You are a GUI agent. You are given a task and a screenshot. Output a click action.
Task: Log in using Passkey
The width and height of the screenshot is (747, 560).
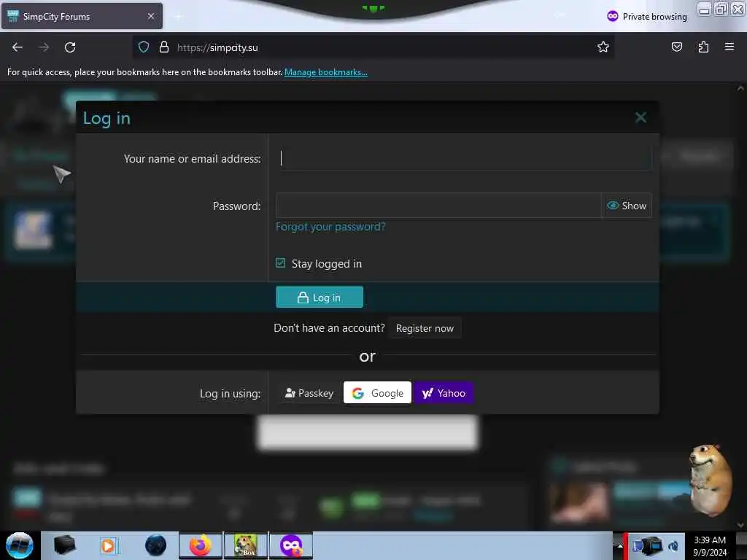309,393
